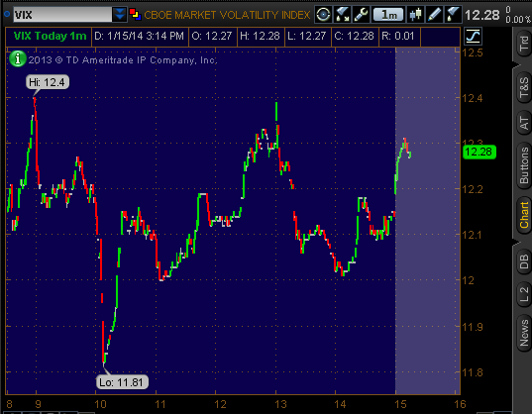532x414 pixels.
Task: Click the 12.1 price axis label
Action: pos(473,235)
